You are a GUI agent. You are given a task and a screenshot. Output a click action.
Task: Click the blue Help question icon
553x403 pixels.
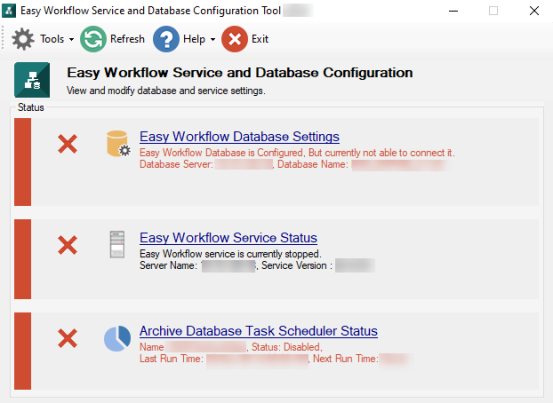[166, 39]
